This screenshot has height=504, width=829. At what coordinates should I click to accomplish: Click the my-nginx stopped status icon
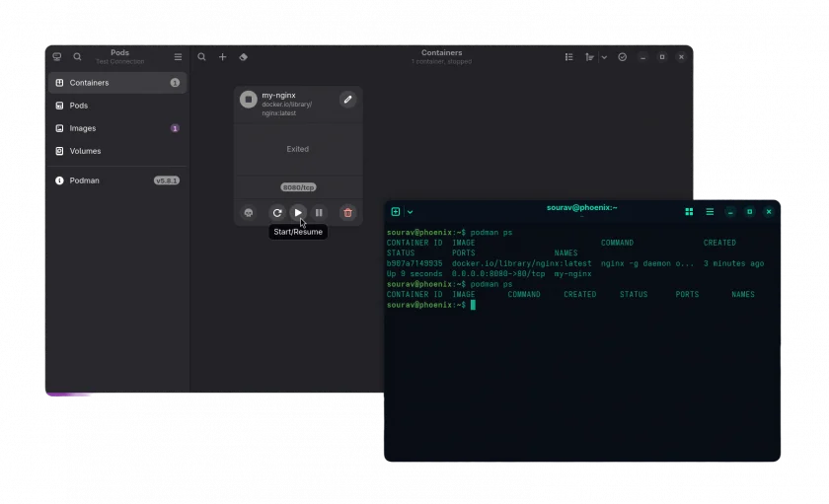pos(249,100)
